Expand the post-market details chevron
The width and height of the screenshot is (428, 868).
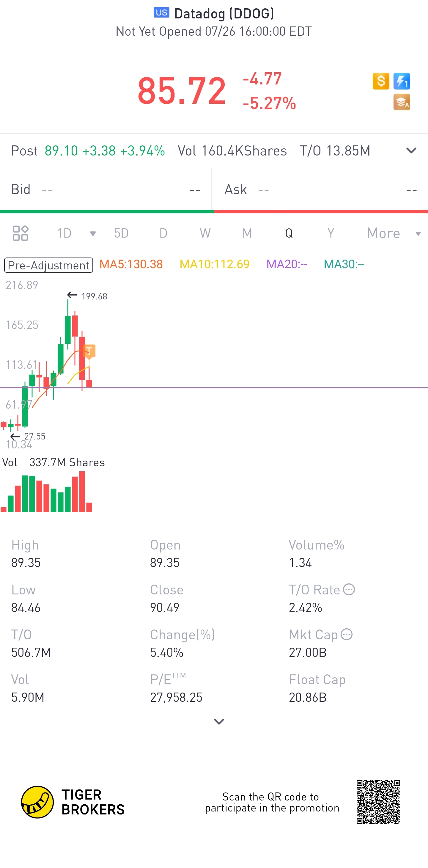point(411,151)
